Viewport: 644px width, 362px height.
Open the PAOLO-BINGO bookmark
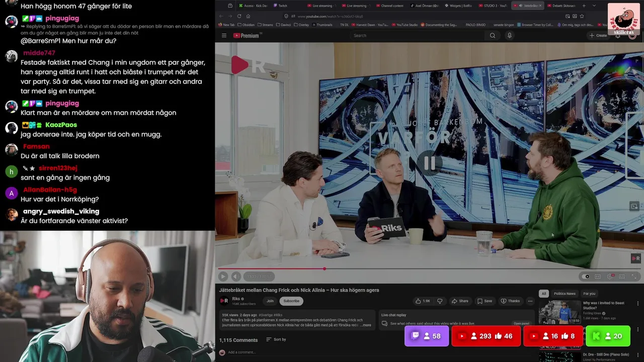[x=475, y=25]
